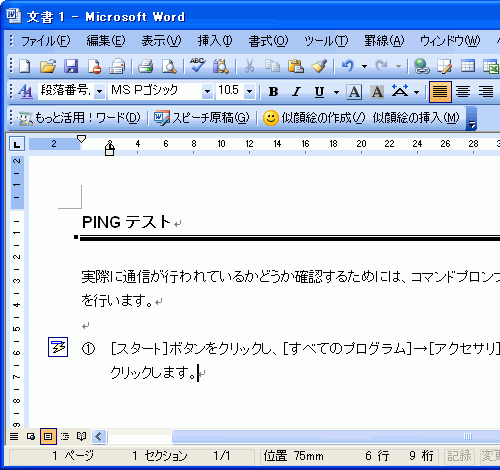The width and height of the screenshot is (500, 470).
Task: Insert a hyperlink using globe icon
Action: [421, 66]
